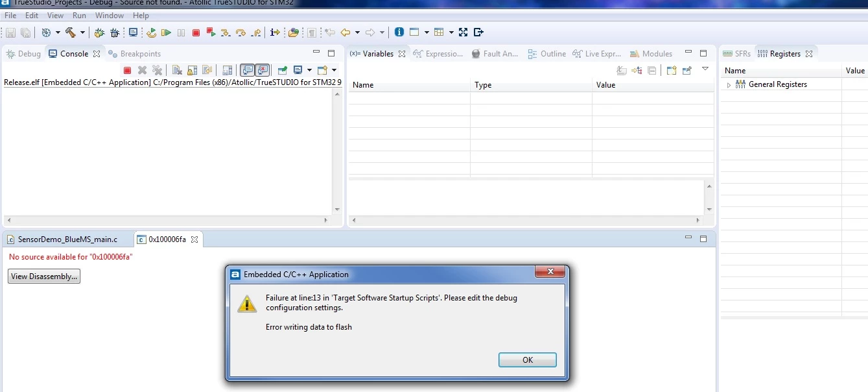Switch to the Debug view tab
The height and width of the screenshot is (392, 868).
[x=23, y=54]
